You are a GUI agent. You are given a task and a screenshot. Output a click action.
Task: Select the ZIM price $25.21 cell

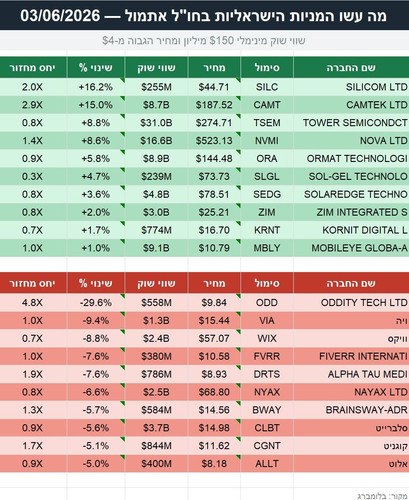pos(214,212)
